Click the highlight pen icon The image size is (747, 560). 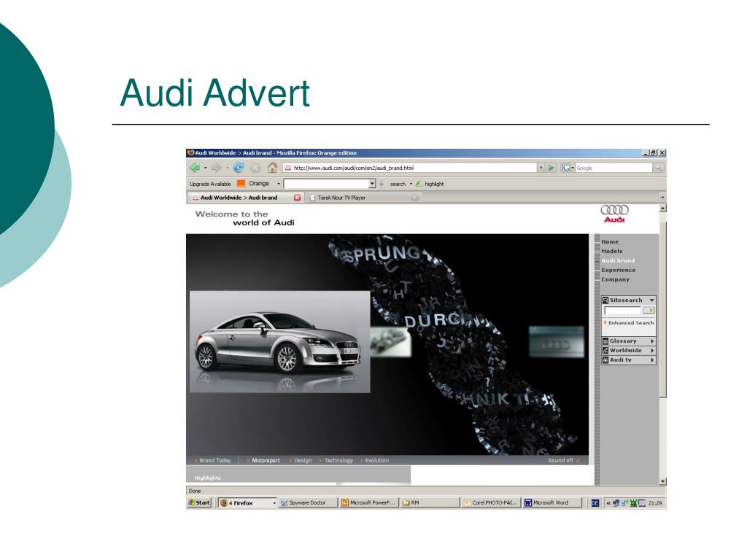(419, 184)
